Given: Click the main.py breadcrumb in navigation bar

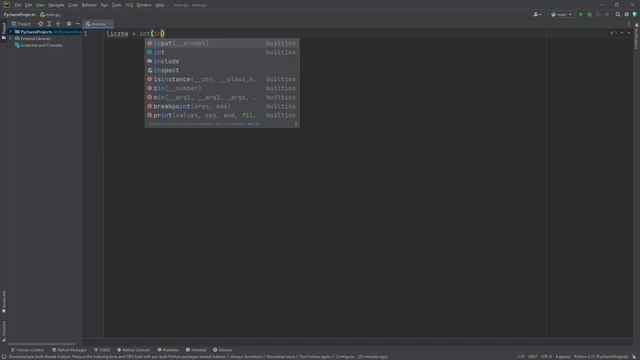Looking at the screenshot, I should 50,14.
